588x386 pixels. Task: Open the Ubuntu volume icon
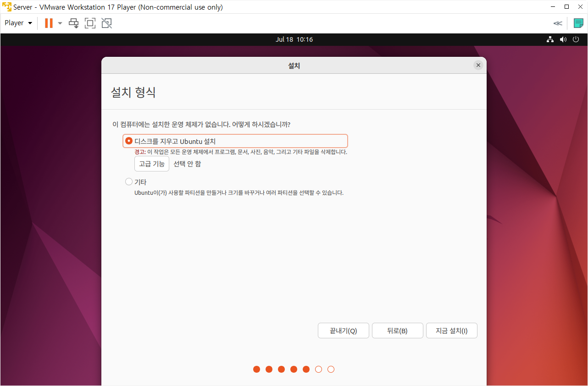pos(563,39)
